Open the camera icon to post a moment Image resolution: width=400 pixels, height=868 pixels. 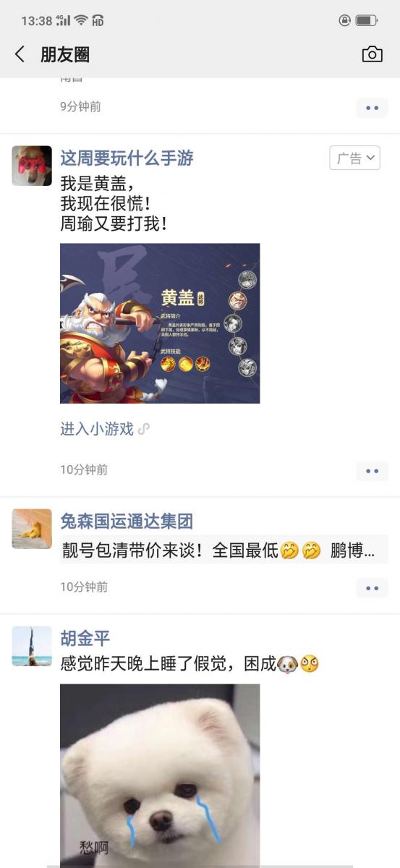[x=372, y=54]
